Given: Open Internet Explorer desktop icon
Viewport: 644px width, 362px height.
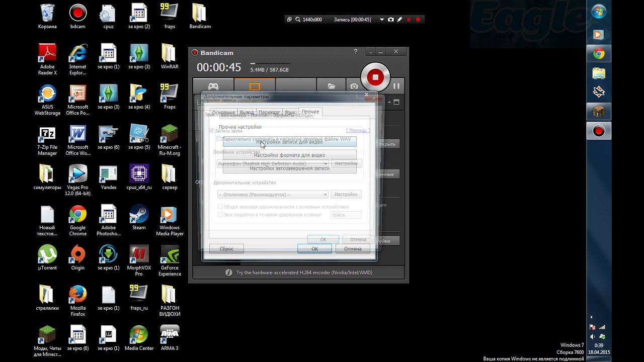Looking at the screenshot, I should pos(77,59).
